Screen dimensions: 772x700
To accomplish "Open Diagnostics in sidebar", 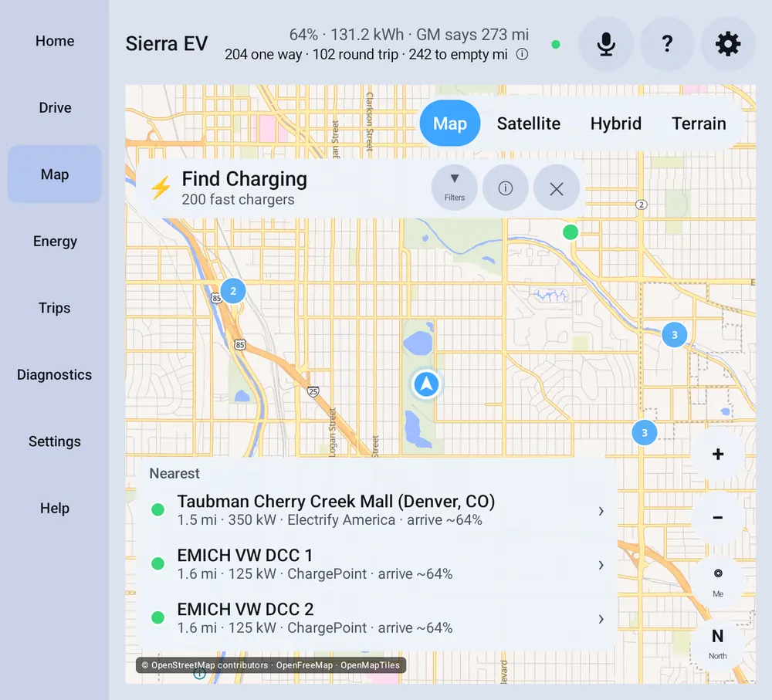I will tap(55, 374).
